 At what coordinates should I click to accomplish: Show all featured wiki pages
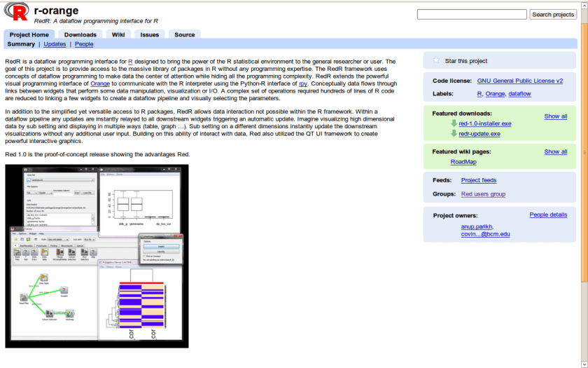click(555, 151)
